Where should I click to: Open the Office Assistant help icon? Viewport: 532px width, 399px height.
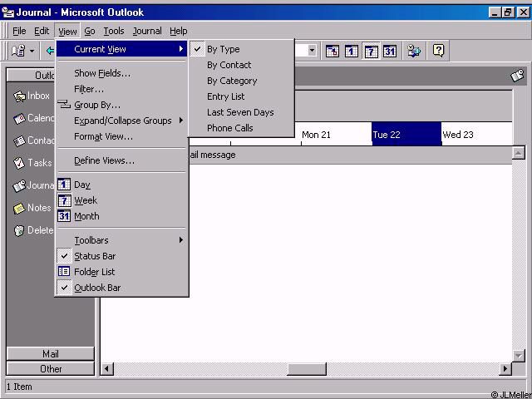(438, 51)
